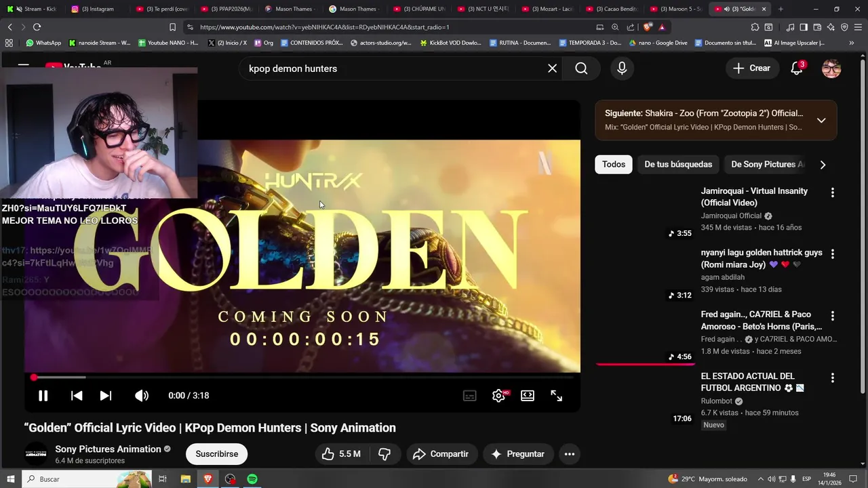Open video player settings gear

coord(499,396)
